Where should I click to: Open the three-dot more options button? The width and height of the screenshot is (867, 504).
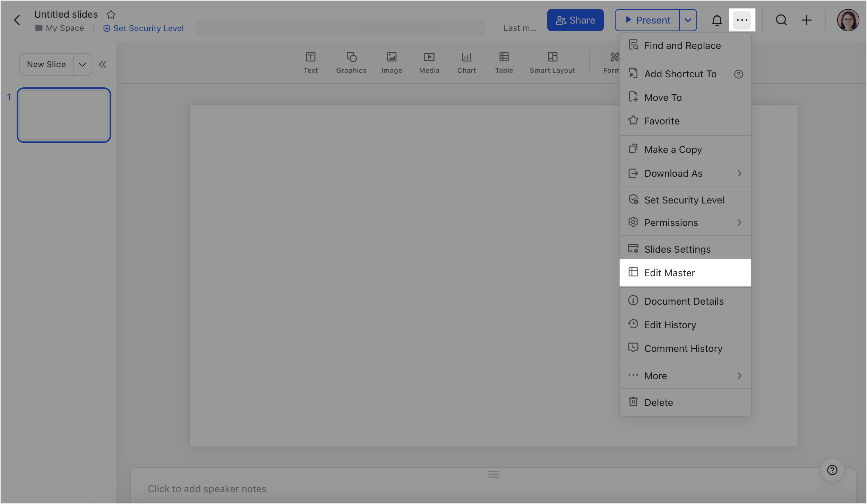(x=742, y=20)
